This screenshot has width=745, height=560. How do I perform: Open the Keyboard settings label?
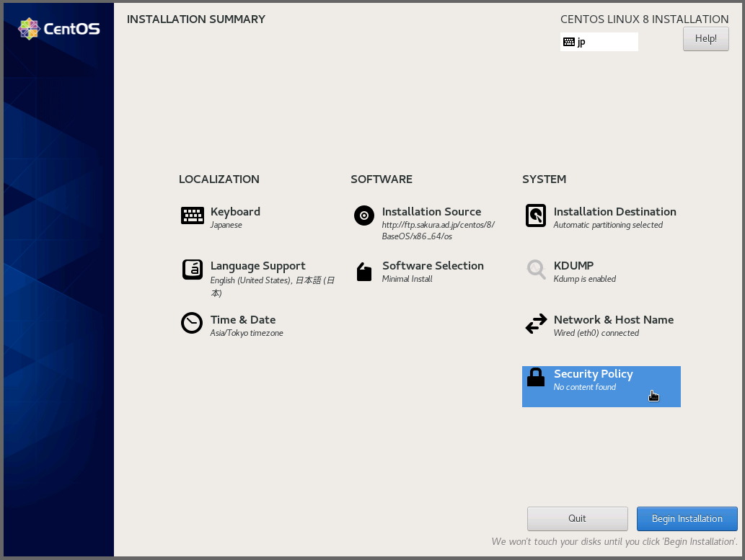tap(235, 212)
